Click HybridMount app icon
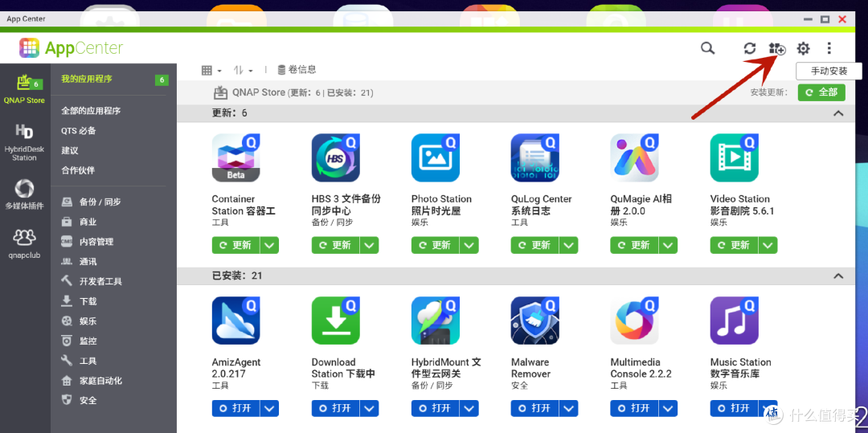Image resolution: width=868 pixels, height=433 pixels. 435,321
